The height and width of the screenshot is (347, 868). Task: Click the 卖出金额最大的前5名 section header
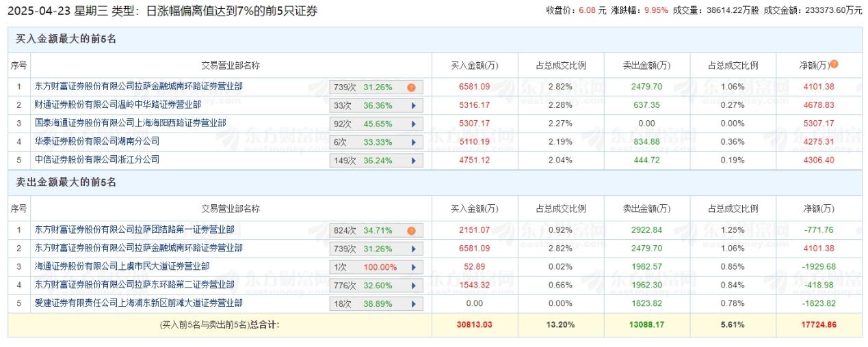[66, 182]
